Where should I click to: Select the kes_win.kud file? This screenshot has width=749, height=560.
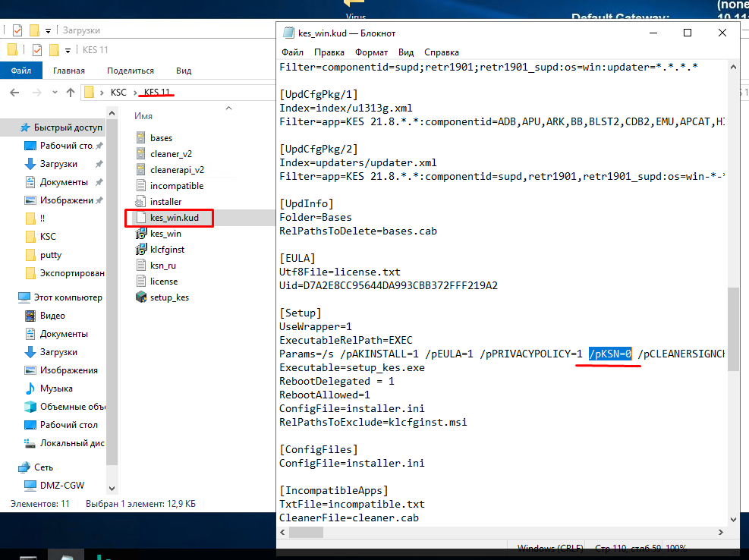[174, 218]
